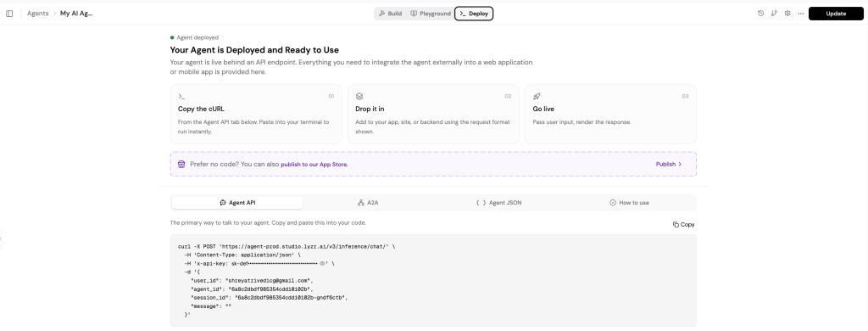Screen dimensions: 868x331
Task: Click the session_id value in the code
Action: coord(290,298)
